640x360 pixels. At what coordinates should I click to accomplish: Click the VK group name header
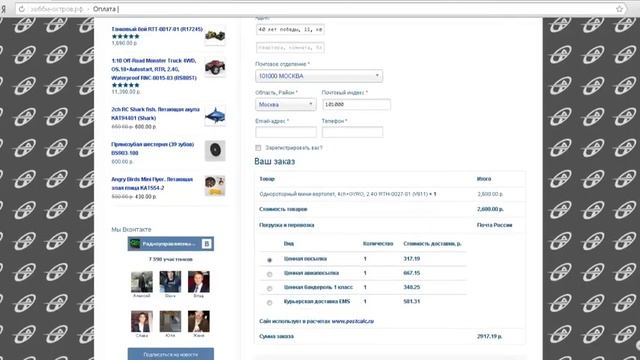pyautogui.click(x=169, y=244)
